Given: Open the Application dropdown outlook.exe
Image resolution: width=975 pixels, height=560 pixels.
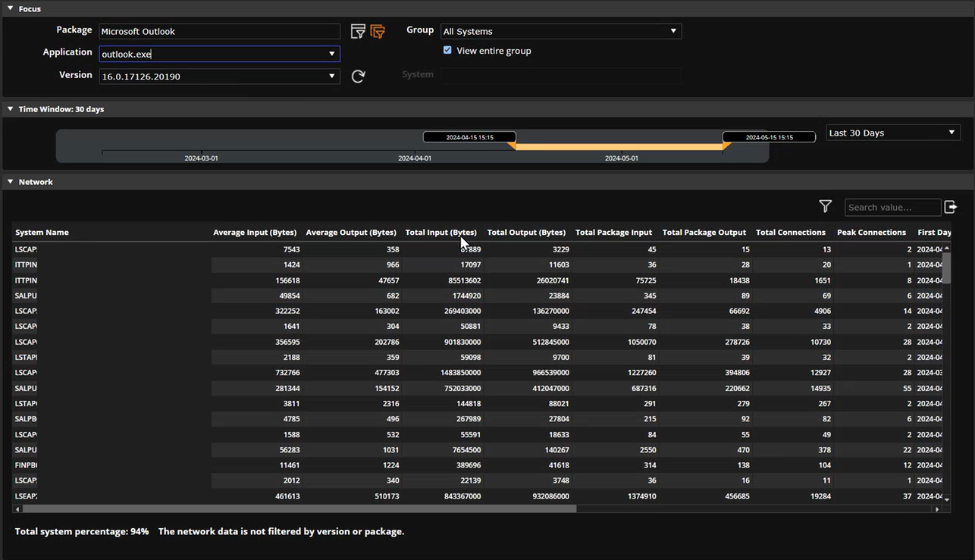Looking at the screenshot, I should click(x=219, y=54).
